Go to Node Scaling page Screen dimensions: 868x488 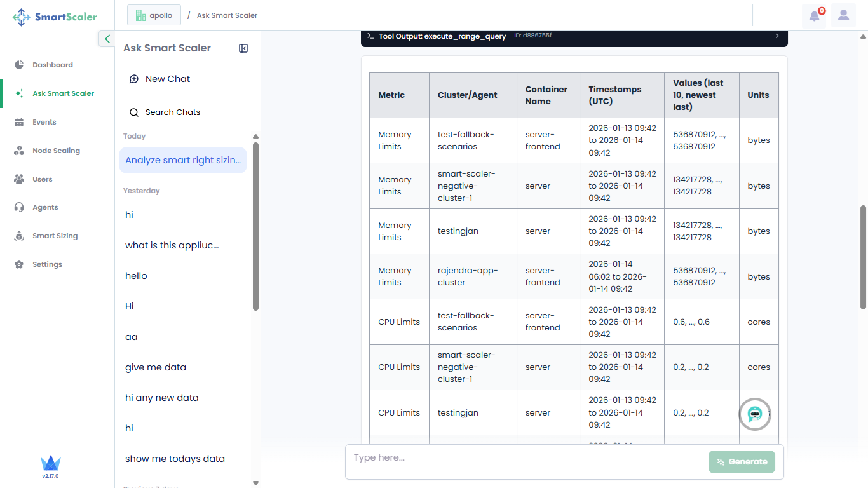coord(56,151)
